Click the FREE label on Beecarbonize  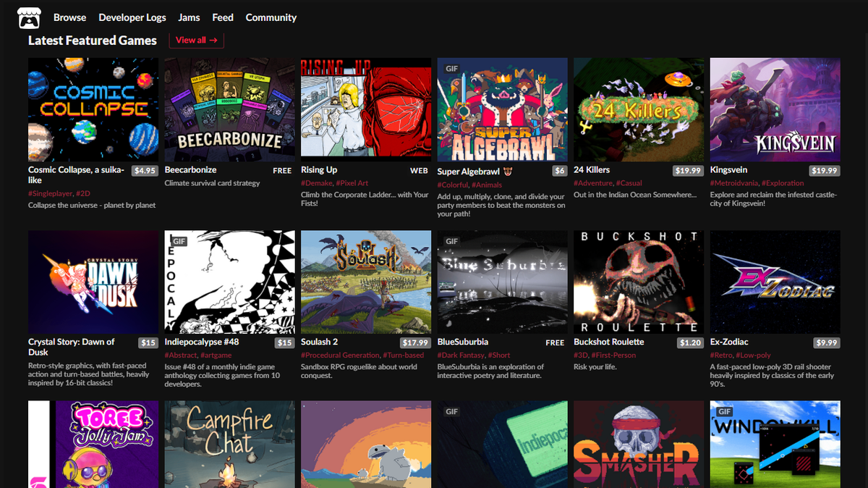282,169
